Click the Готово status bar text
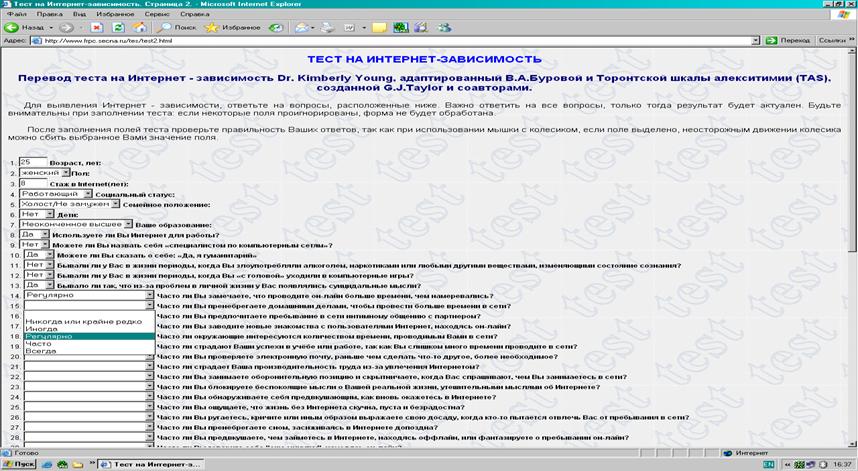Screen dimensions: 858x471 (x=26, y=453)
